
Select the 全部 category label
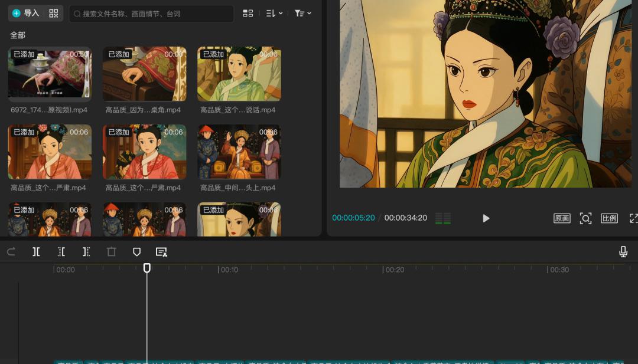click(18, 35)
